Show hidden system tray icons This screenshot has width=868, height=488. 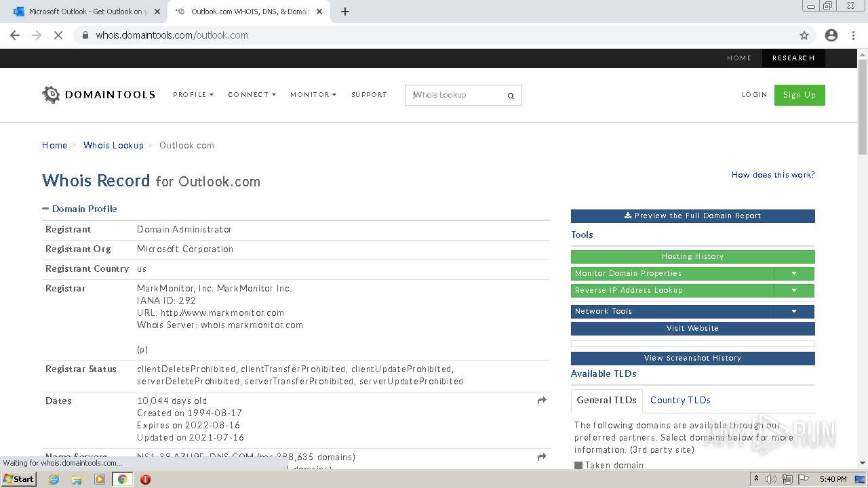[x=756, y=479]
